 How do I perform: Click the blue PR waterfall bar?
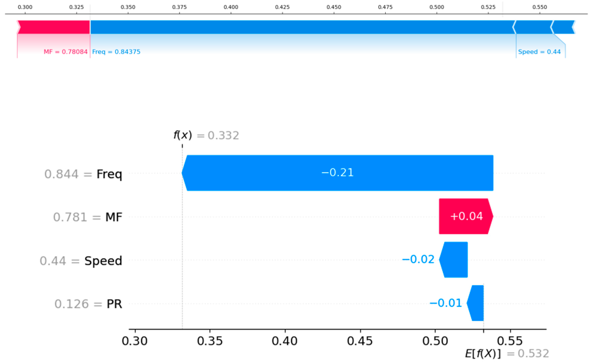click(476, 303)
